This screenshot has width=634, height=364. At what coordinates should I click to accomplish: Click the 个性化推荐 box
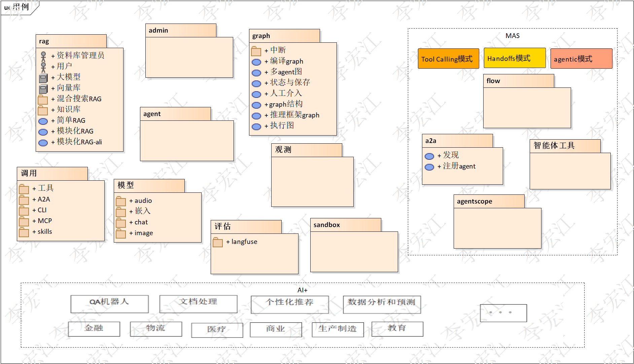[x=290, y=304]
